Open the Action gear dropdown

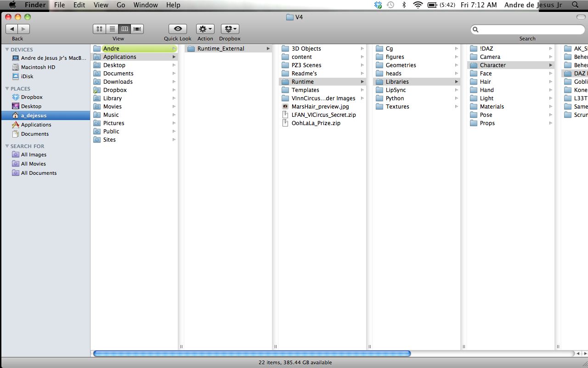pyautogui.click(x=205, y=29)
